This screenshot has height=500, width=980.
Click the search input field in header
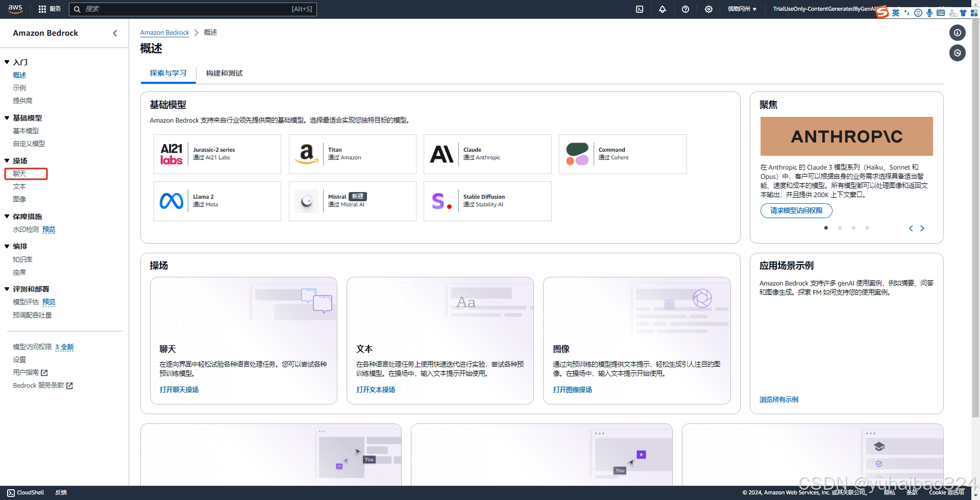click(194, 9)
